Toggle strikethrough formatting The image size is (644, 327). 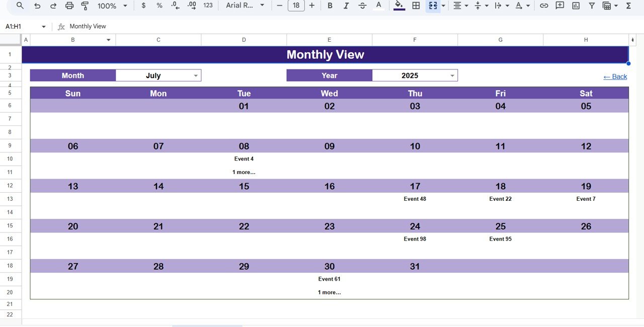click(x=362, y=6)
